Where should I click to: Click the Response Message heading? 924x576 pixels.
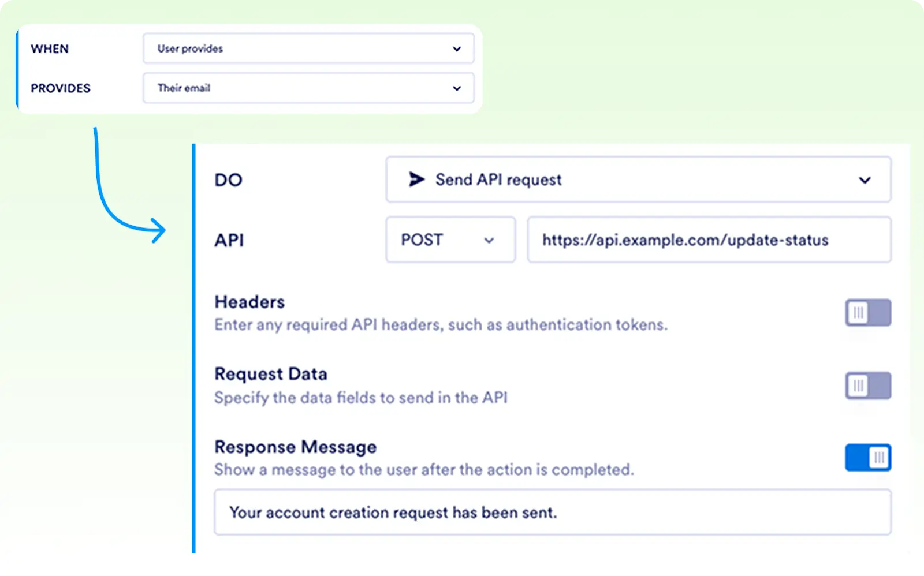pos(295,446)
